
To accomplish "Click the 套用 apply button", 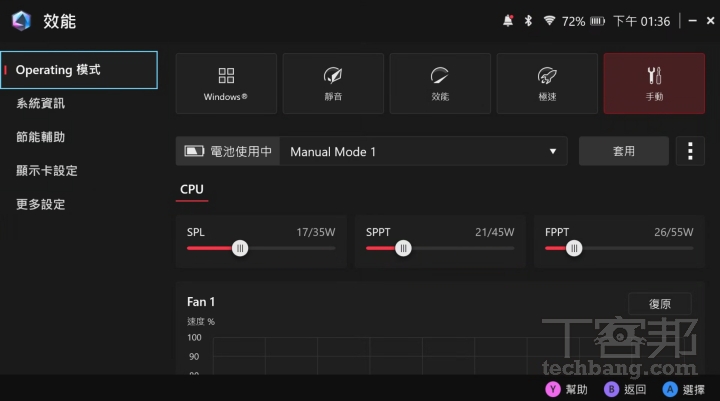I will [624, 151].
